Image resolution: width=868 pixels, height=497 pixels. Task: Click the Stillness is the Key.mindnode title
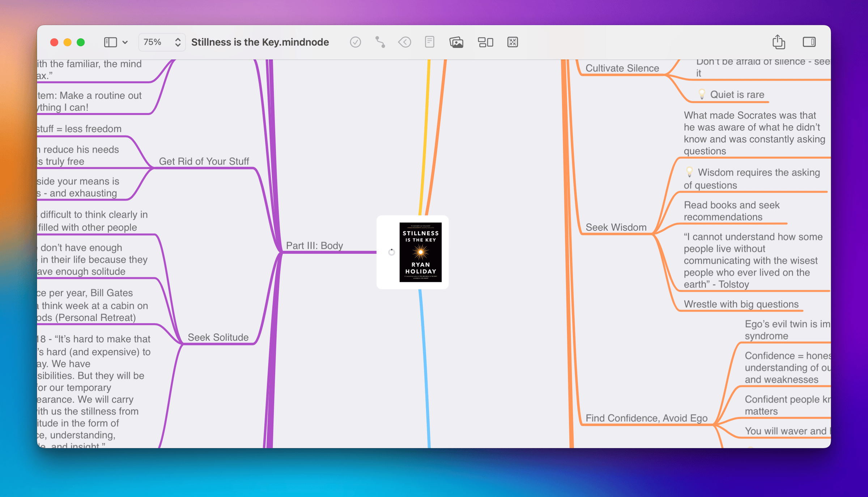pos(260,42)
